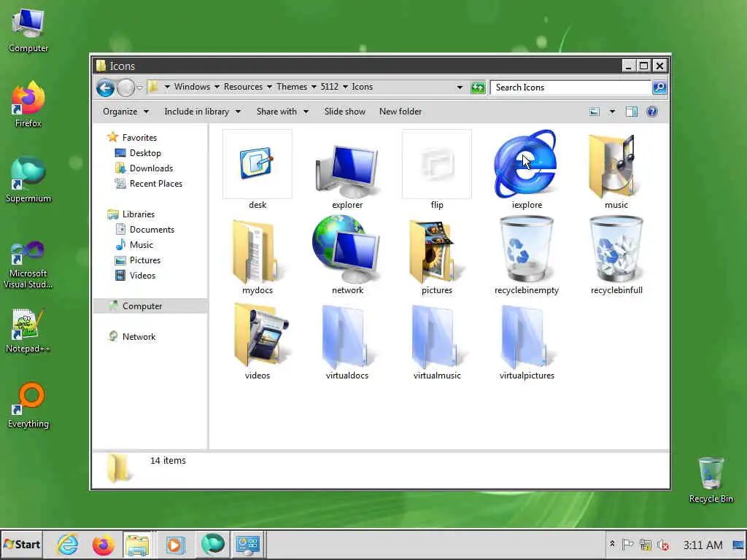Open the Start menu

(x=22, y=544)
